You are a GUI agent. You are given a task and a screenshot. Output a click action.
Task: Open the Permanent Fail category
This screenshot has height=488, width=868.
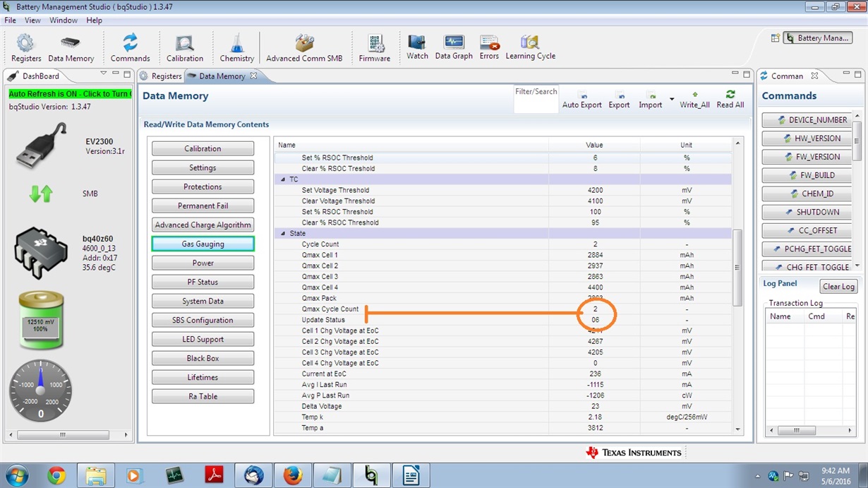(203, 206)
